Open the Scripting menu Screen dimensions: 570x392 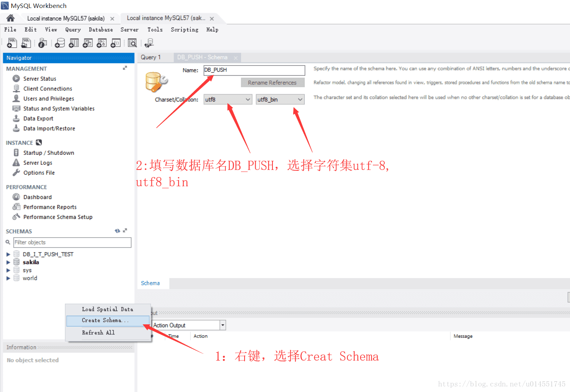point(184,29)
